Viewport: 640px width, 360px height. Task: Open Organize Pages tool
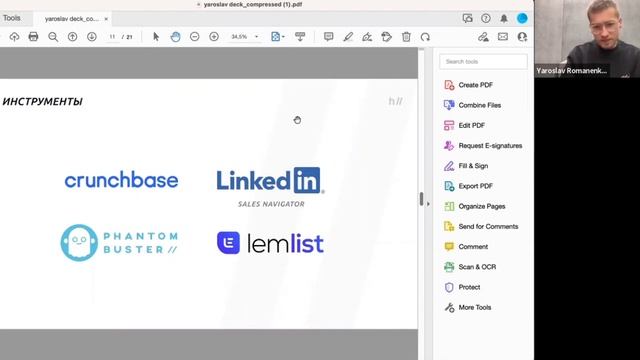tap(475, 206)
